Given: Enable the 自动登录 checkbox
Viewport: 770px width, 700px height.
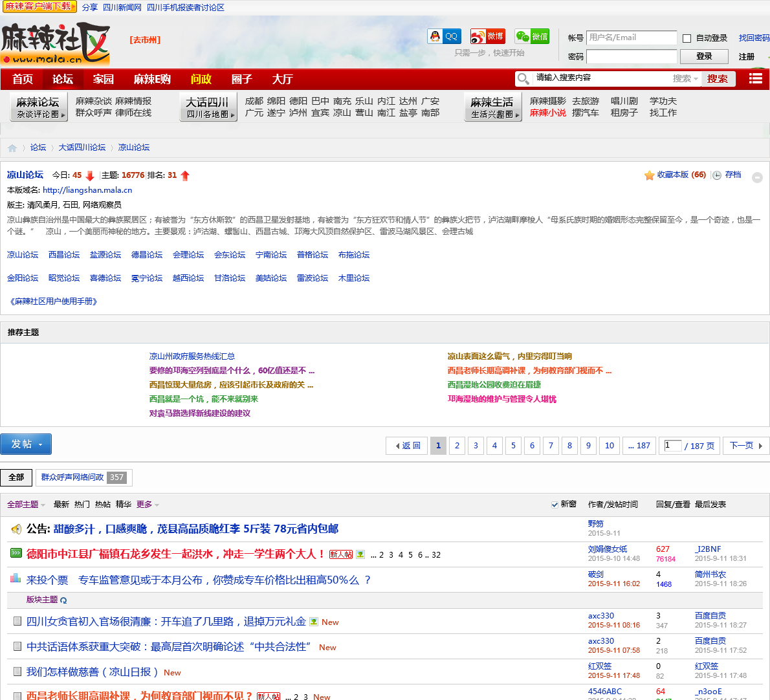Looking at the screenshot, I should (x=687, y=38).
